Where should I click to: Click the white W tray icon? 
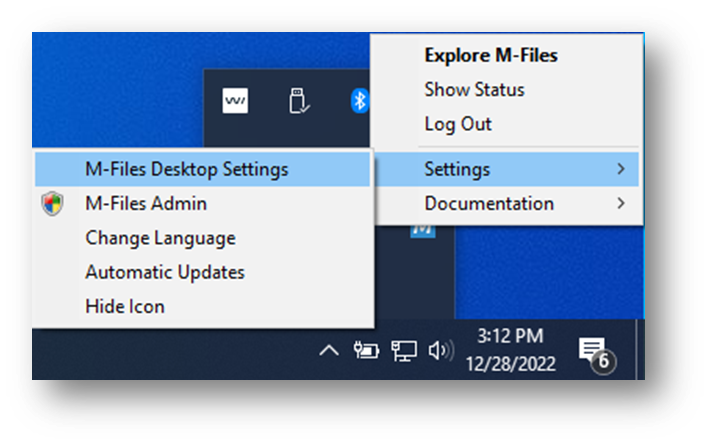235,100
